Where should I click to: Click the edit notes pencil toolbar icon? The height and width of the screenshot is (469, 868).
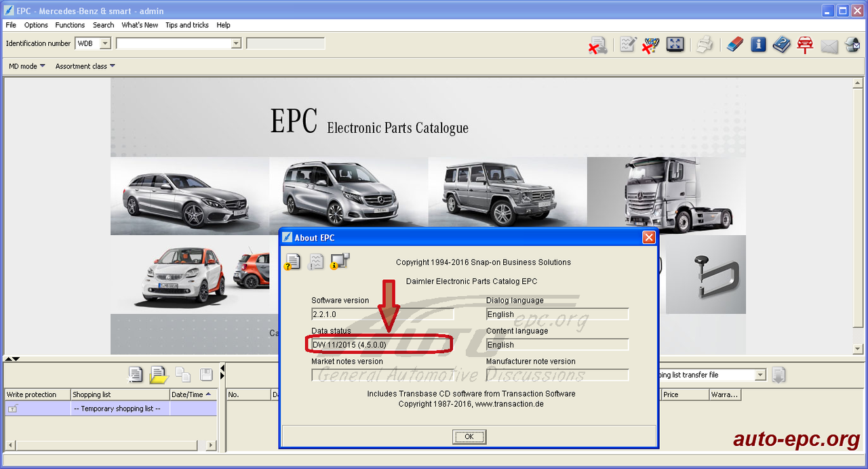pyautogui.click(x=628, y=45)
